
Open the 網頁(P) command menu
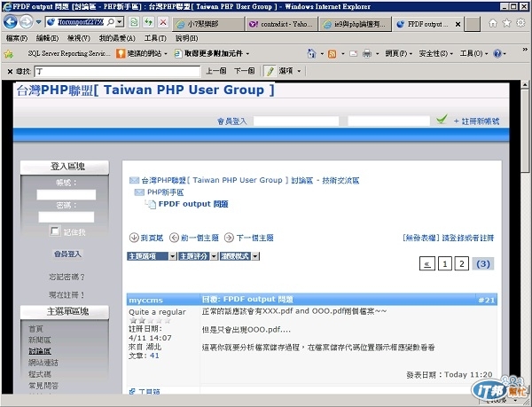398,53
